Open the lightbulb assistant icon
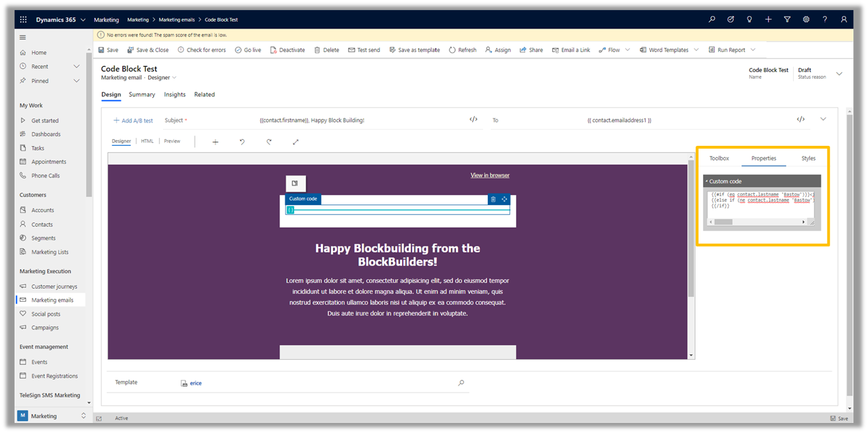Image resolution: width=868 pixels, height=433 pixels. [x=749, y=19]
